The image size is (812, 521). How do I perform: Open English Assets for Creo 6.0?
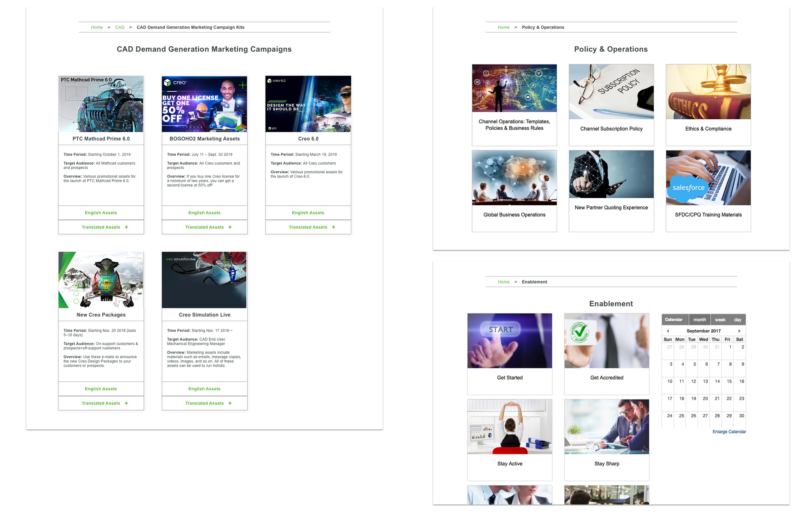tap(308, 213)
